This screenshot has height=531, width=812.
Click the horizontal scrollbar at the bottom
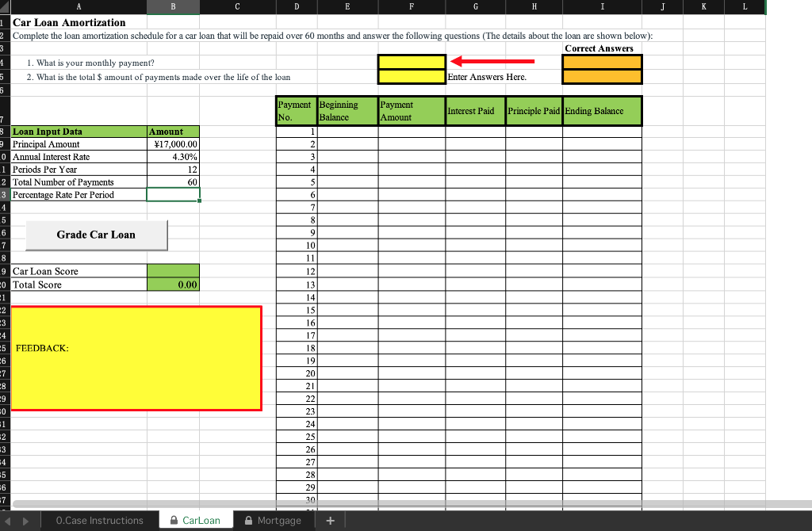pos(412,503)
